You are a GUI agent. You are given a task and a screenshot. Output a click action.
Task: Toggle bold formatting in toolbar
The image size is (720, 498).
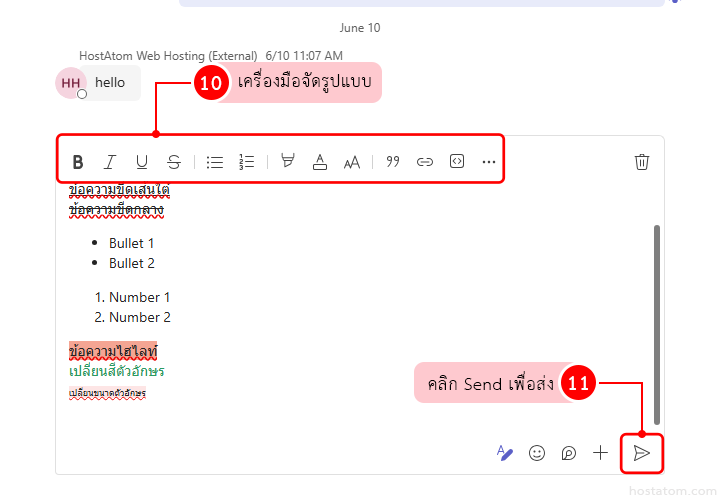(78, 162)
